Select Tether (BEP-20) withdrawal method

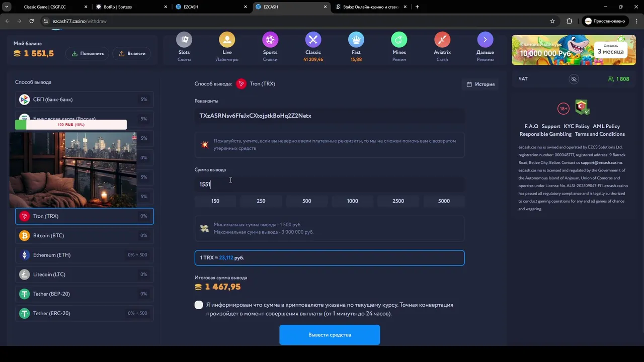click(85, 294)
